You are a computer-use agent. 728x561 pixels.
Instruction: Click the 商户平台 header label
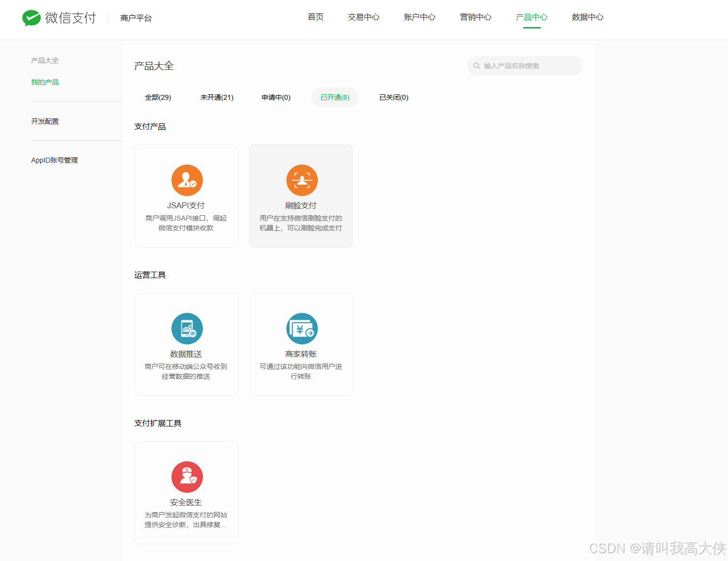[136, 18]
